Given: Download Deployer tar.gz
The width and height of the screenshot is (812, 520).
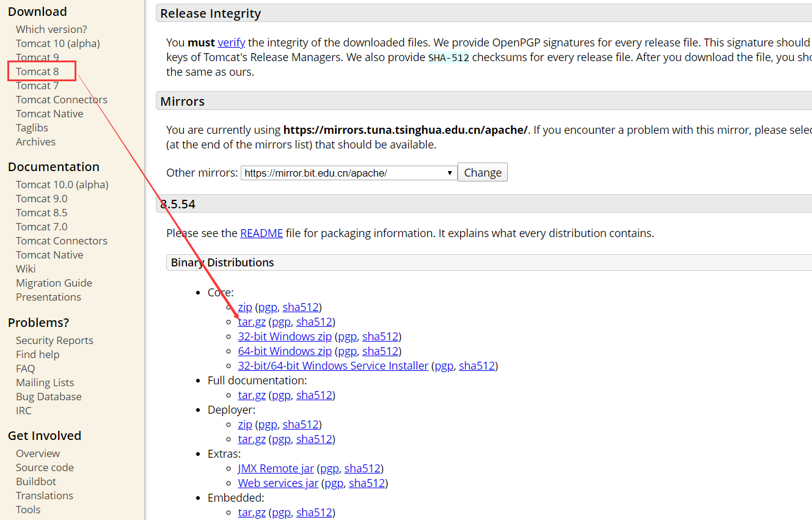Looking at the screenshot, I should click(x=252, y=439).
